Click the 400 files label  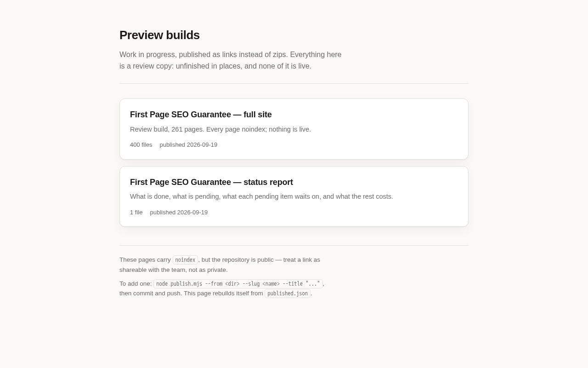141,145
